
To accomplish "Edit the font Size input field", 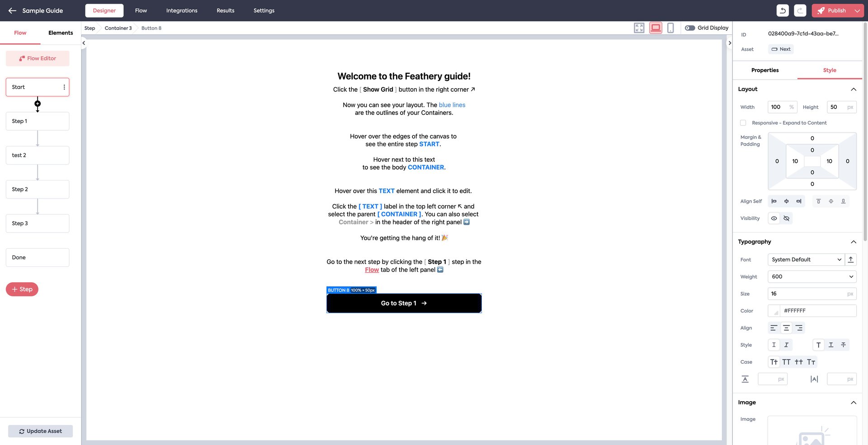I will point(812,294).
